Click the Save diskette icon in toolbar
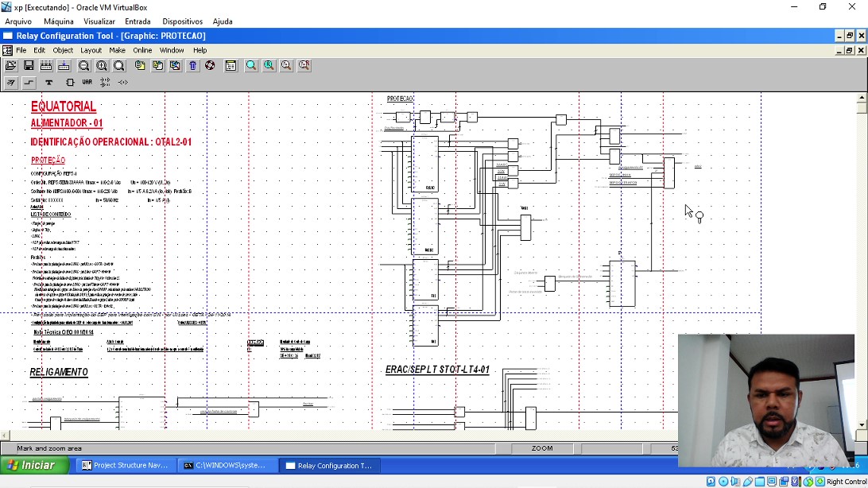 [29, 66]
